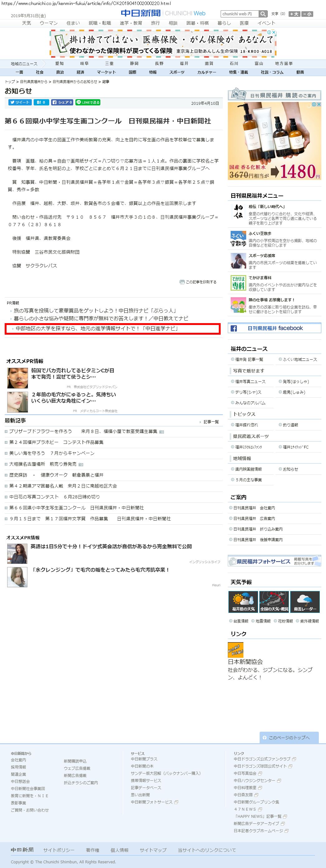Open the 大相撲名古屋場所 ticket sales article
The height and width of the screenshot is (868, 326).
pos(43,464)
